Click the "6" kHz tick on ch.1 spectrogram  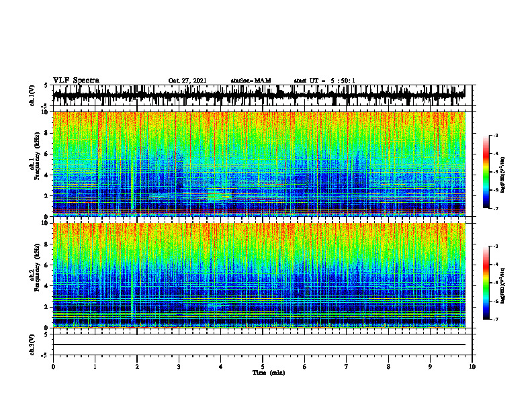[48, 154]
